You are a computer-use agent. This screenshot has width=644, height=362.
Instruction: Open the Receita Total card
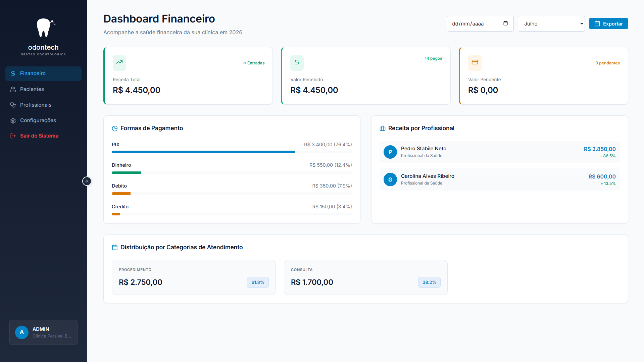188,76
